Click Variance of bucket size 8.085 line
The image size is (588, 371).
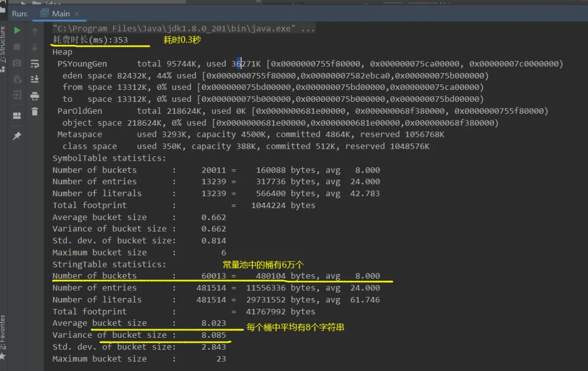pos(139,335)
